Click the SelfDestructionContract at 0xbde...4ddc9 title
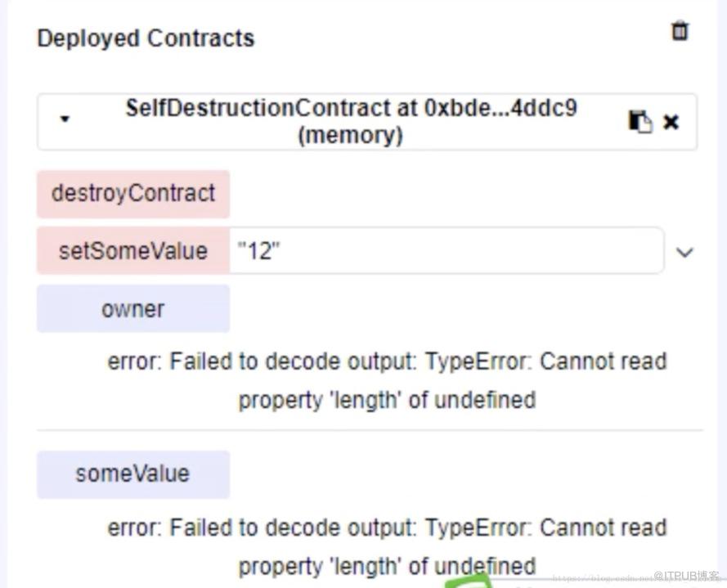 tap(351, 108)
